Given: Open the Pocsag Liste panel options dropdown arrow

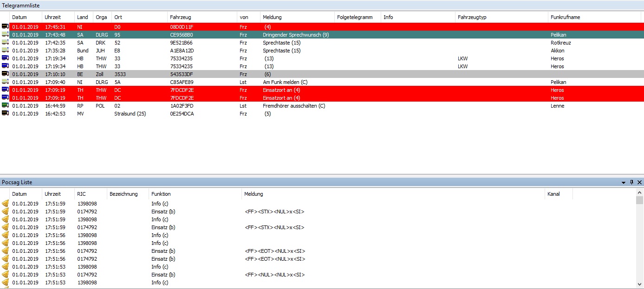Looking at the screenshot, I should 624,182.
